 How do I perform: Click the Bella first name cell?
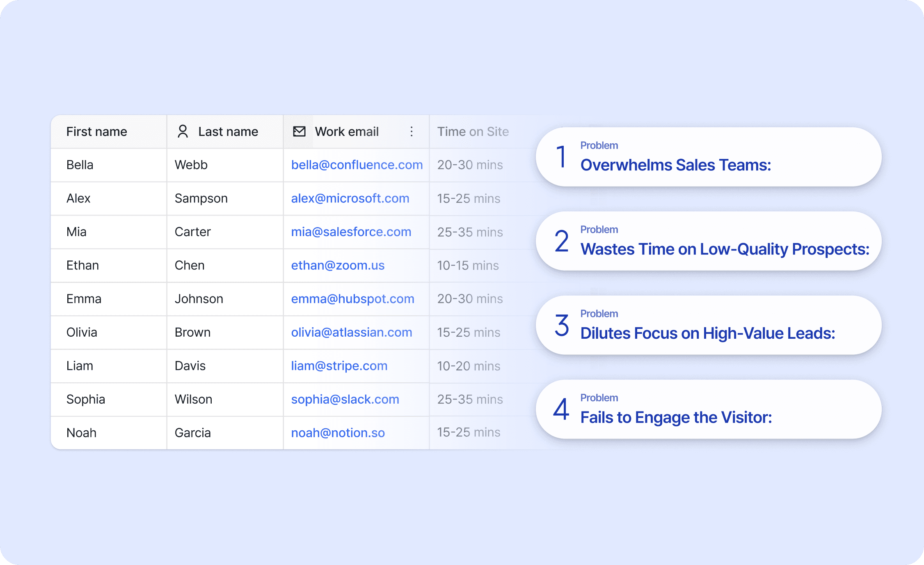(x=80, y=165)
